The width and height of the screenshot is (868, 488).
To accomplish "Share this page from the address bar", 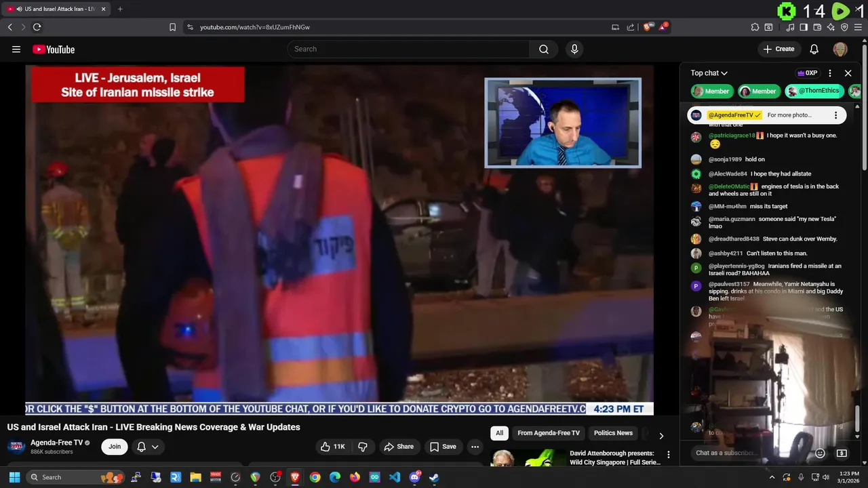I will [631, 27].
